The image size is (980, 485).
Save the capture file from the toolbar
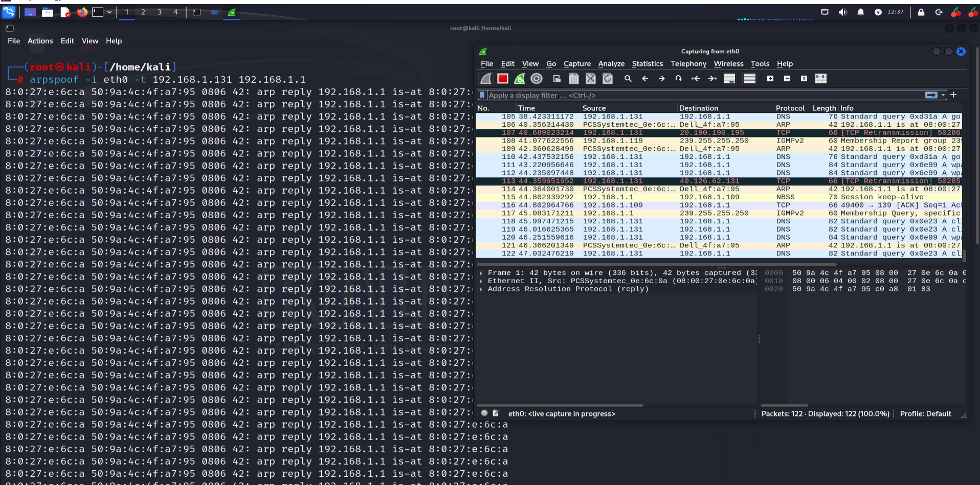(x=574, y=79)
